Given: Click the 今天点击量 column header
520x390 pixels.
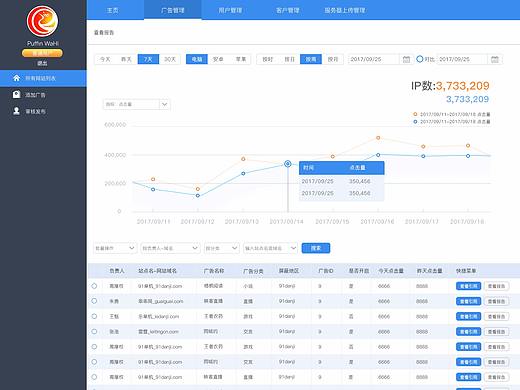Looking at the screenshot, I should click(x=391, y=271).
